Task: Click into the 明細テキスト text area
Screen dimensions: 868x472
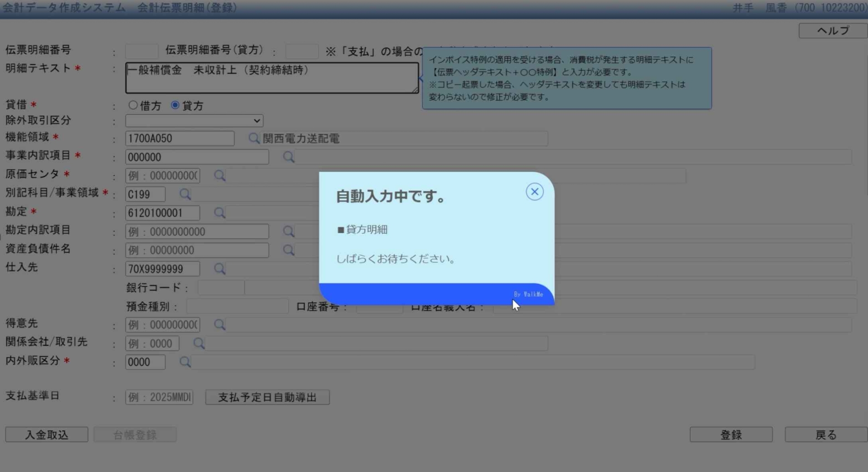Action: click(272, 78)
